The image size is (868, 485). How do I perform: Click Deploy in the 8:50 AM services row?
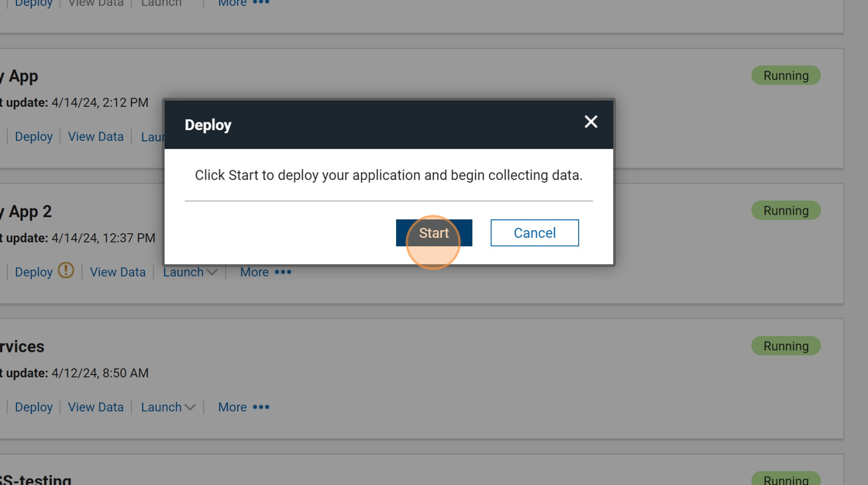click(x=33, y=407)
